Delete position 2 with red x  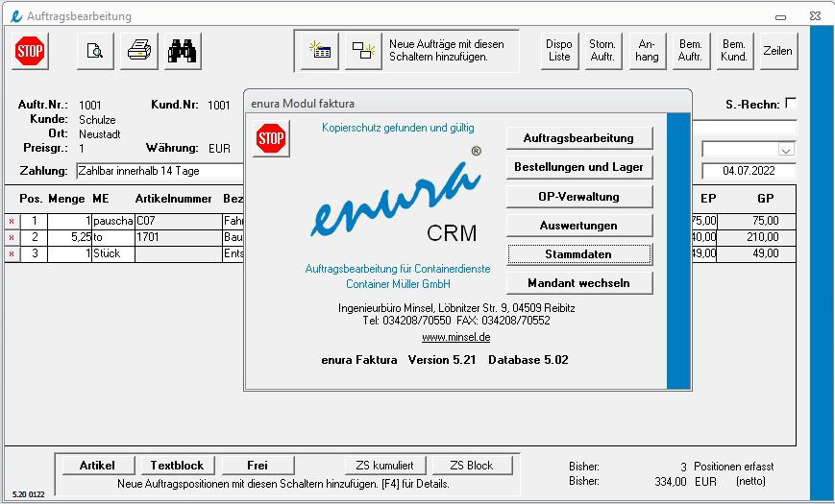click(12, 237)
